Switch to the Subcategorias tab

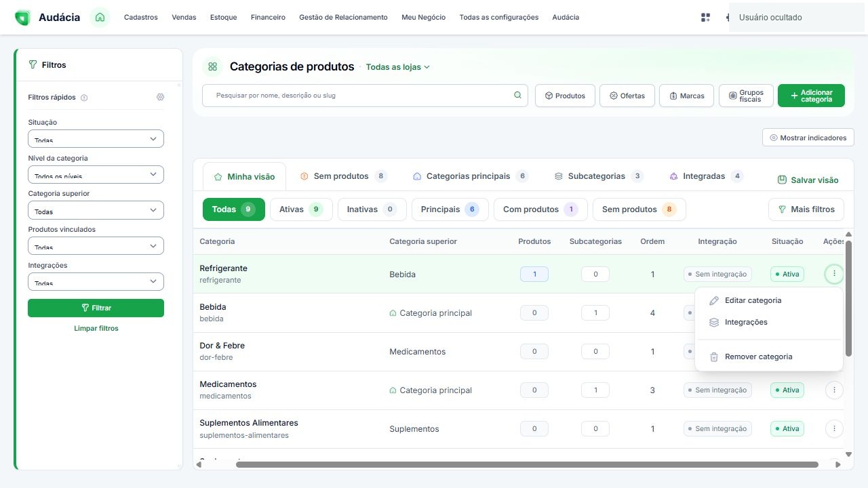tap(598, 176)
